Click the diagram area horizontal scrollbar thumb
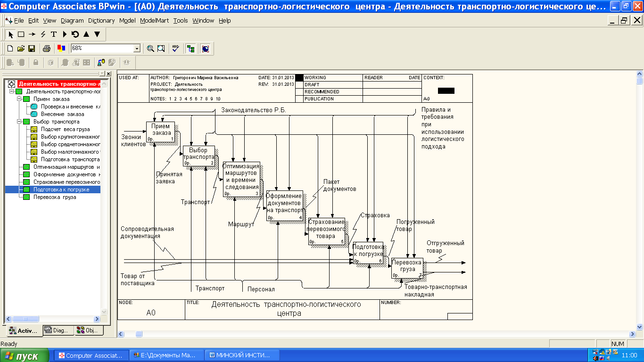The width and height of the screenshot is (644, 362). coord(139,334)
